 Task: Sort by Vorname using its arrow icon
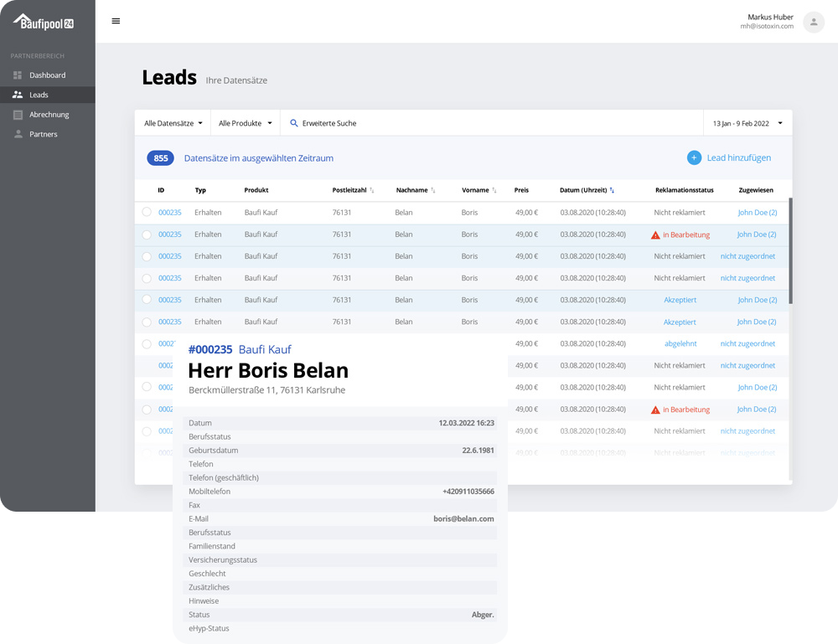point(494,190)
